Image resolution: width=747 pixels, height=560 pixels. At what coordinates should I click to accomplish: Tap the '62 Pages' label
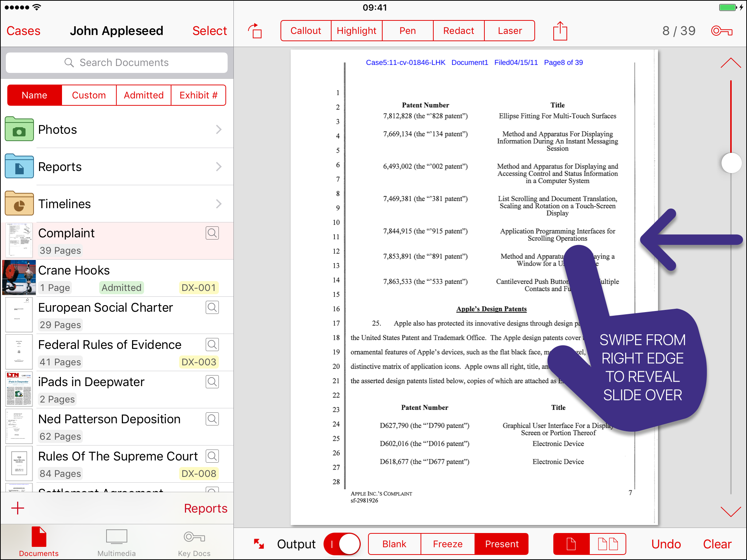61,436
